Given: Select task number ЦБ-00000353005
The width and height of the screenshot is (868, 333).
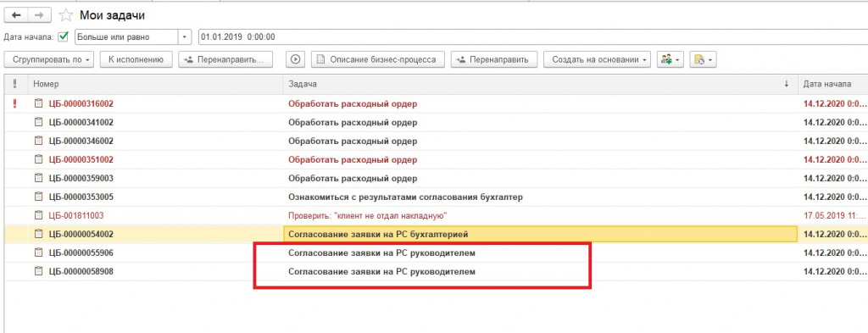Looking at the screenshot, I should [81, 197].
